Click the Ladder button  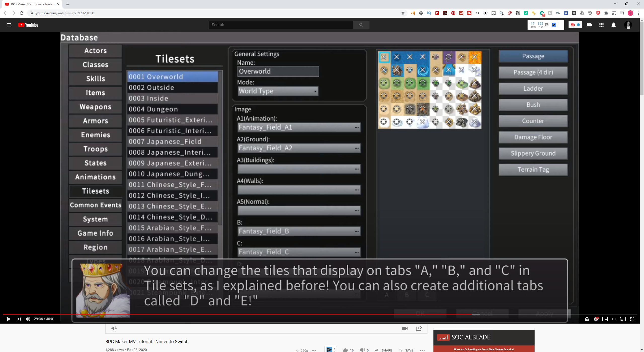click(x=533, y=89)
